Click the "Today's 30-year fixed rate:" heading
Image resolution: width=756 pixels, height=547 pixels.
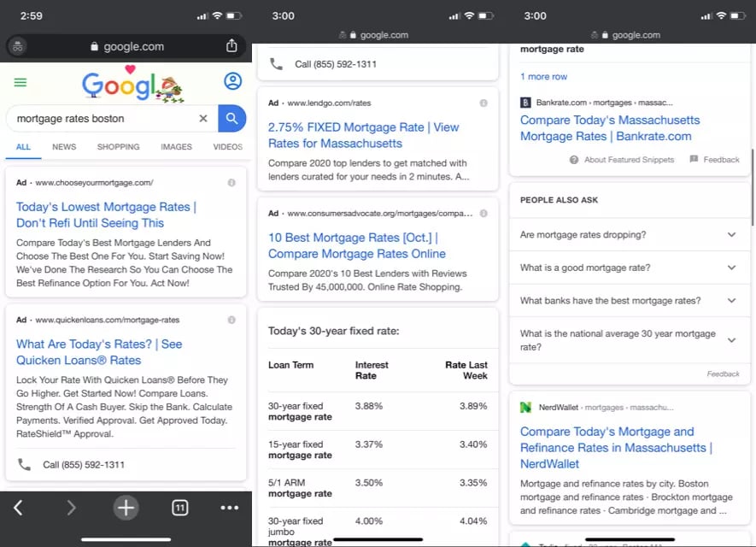tap(334, 331)
